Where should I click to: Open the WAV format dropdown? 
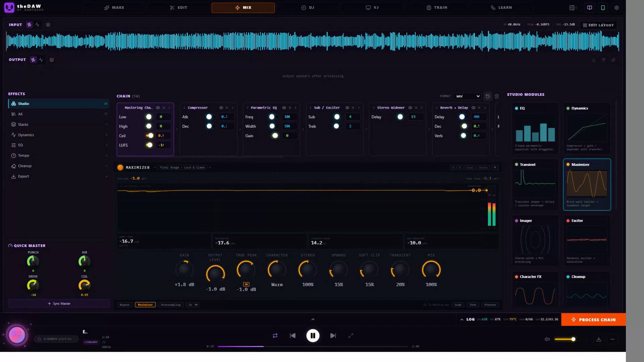point(467,96)
